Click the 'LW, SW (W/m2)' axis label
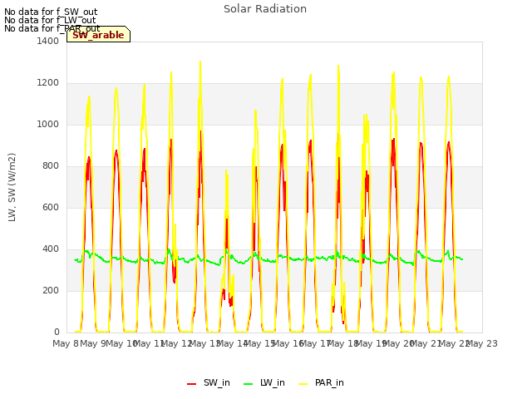The width and height of the screenshot is (532, 399). [x=12, y=187]
